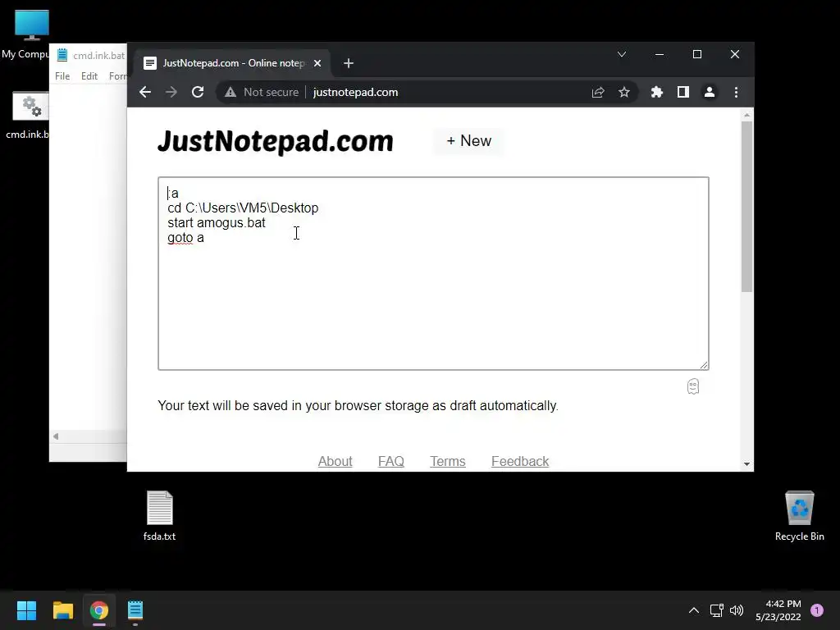
Task: Click the JustNotepad.com logo heading
Action: (276, 141)
